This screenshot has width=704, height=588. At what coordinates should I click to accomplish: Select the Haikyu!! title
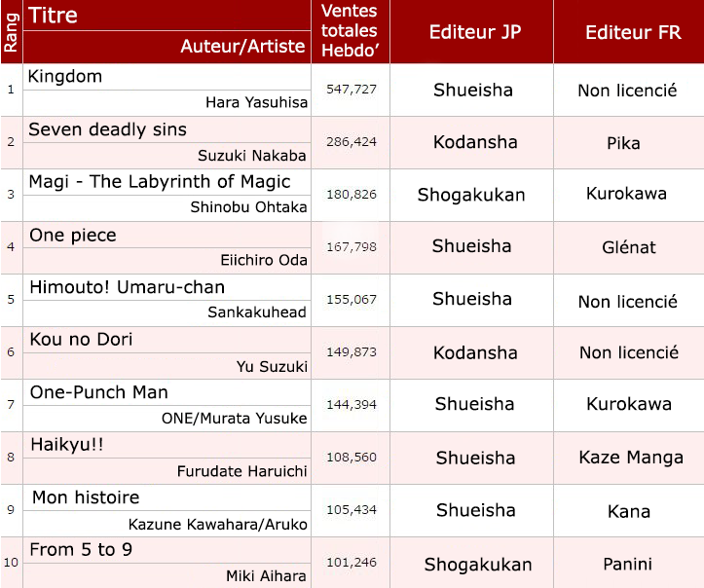(67, 445)
